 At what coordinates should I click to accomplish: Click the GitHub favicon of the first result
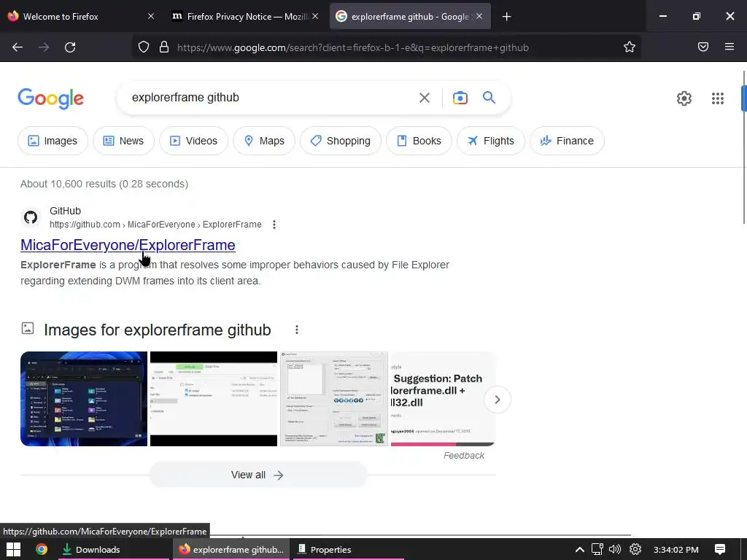coord(31,217)
